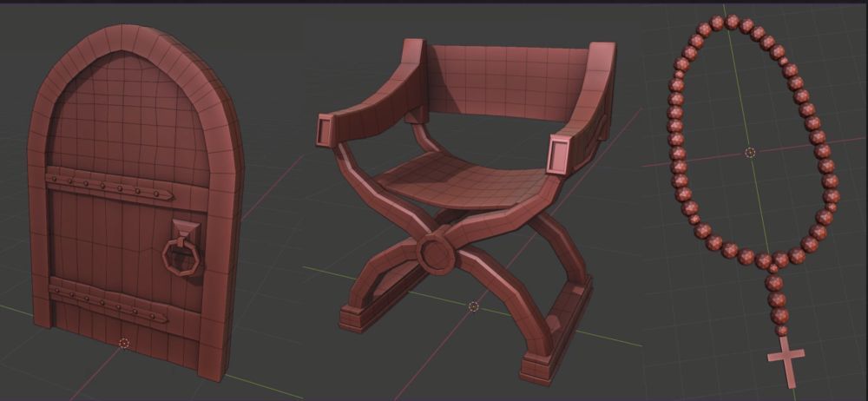868x401 pixels.
Task: Click the door's ring knocker
Action: coord(181,249)
